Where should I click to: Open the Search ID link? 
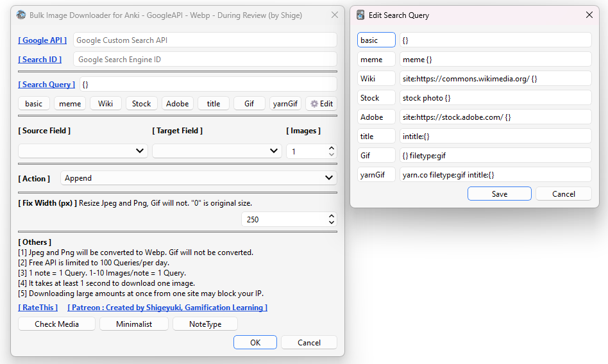(41, 60)
